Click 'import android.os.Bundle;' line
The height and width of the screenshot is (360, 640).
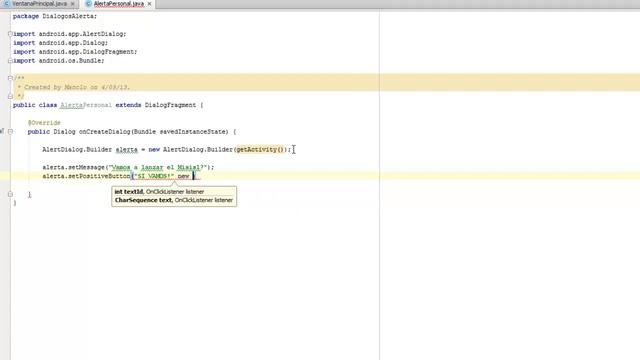[x=58, y=61]
